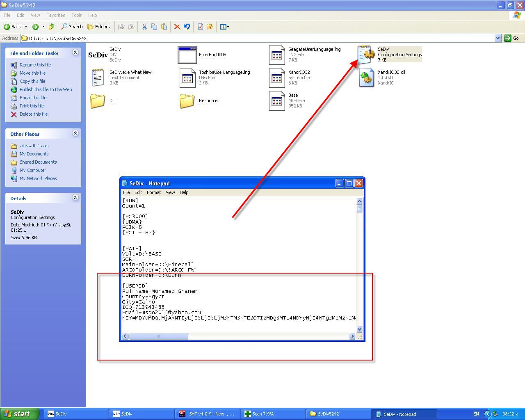Image resolution: width=525 pixels, height=420 pixels.
Task: Open Notepad Edit menu
Action: pos(138,192)
